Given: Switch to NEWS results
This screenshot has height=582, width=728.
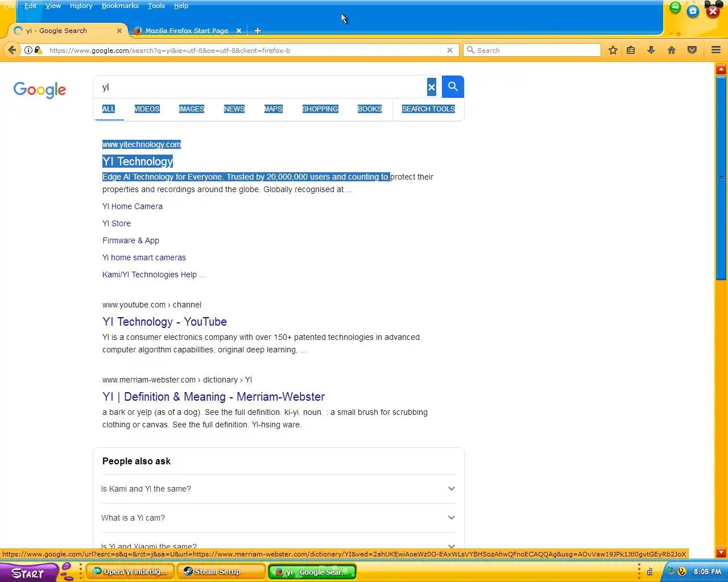Looking at the screenshot, I should (x=234, y=109).
